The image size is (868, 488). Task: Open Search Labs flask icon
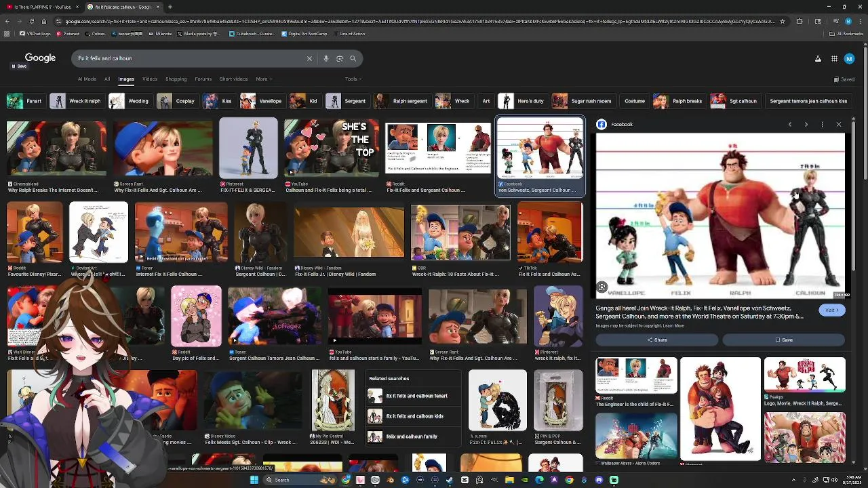point(818,59)
